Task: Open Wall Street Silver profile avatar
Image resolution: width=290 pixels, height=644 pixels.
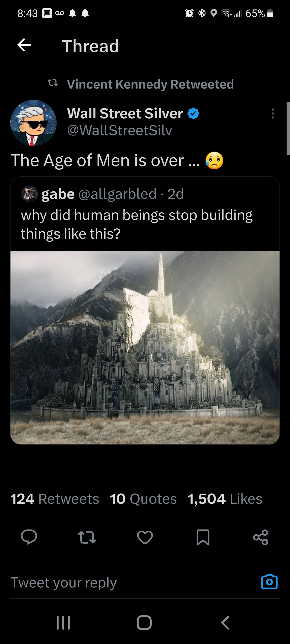Action: click(33, 123)
